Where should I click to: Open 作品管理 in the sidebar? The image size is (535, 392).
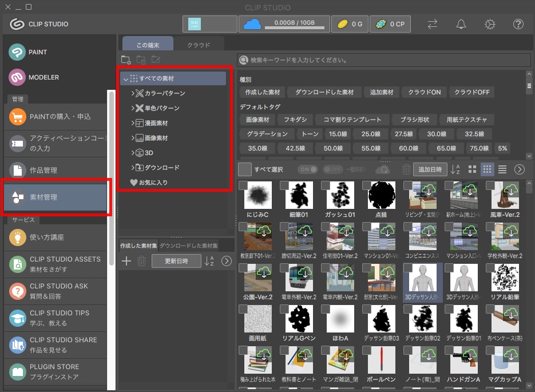coord(56,170)
